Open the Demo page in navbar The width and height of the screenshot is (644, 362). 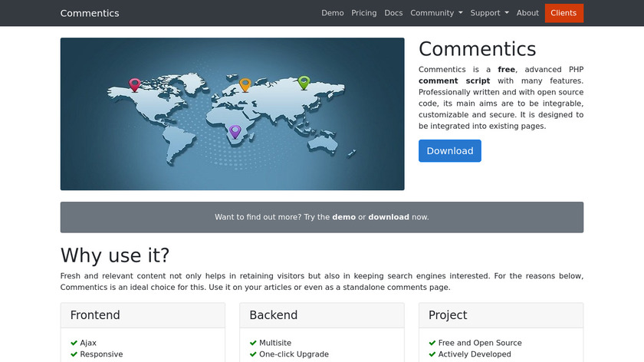[332, 13]
